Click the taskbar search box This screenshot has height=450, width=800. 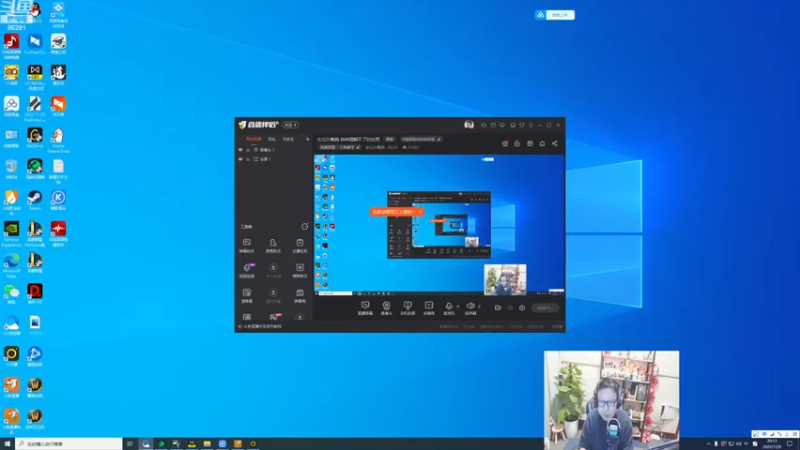point(69,444)
